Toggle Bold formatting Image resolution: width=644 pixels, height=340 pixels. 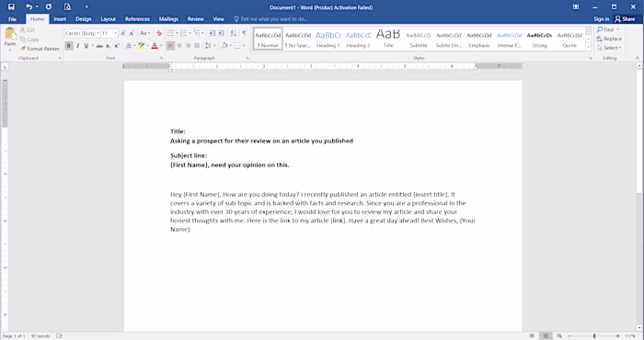[x=69, y=46]
